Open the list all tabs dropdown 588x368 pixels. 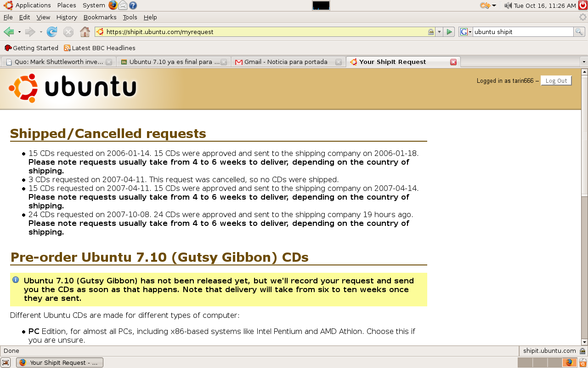584,62
